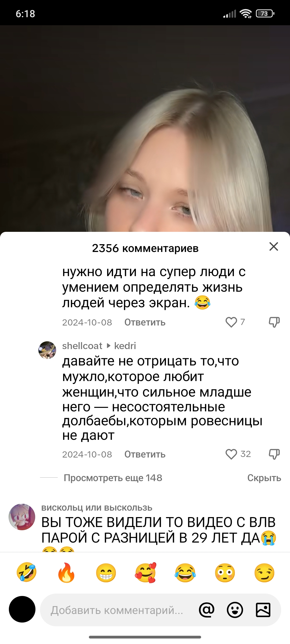Like shellcoat's comment with heart icon
Image resolution: width=290 pixels, height=644 pixels.
pyautogui.click(x=231, y=454)
